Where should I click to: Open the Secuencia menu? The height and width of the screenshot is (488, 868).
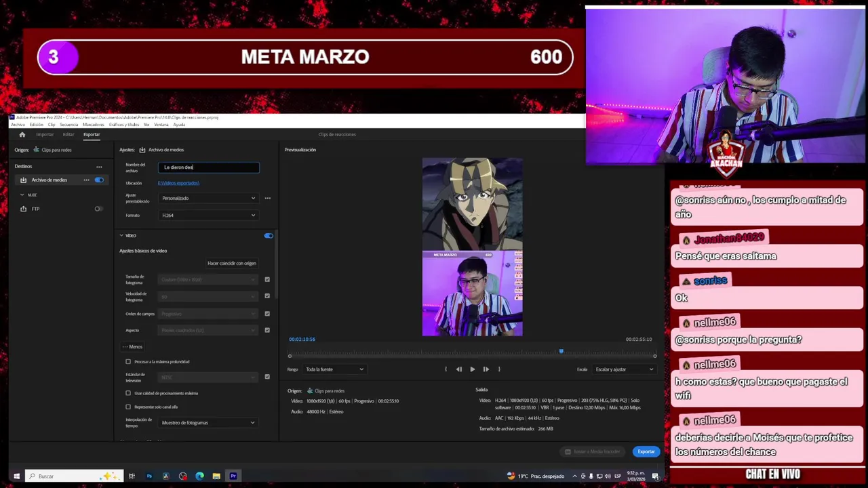point(68,125)
